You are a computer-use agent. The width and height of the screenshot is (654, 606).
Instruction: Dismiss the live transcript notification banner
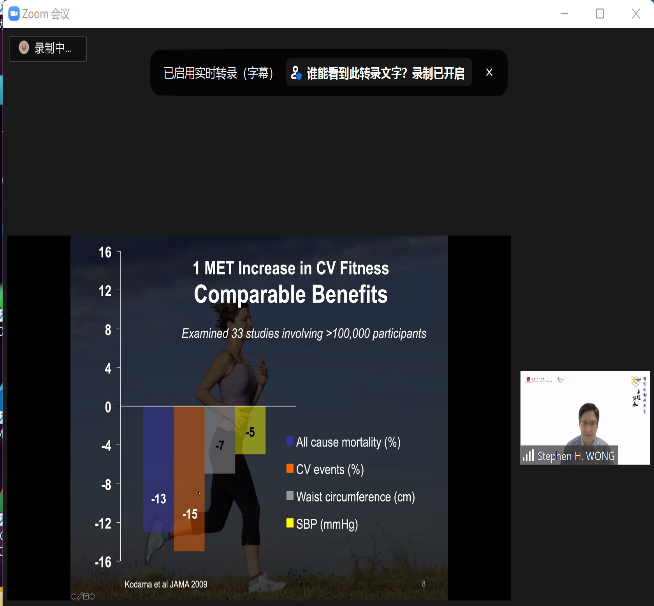point(489,72)
